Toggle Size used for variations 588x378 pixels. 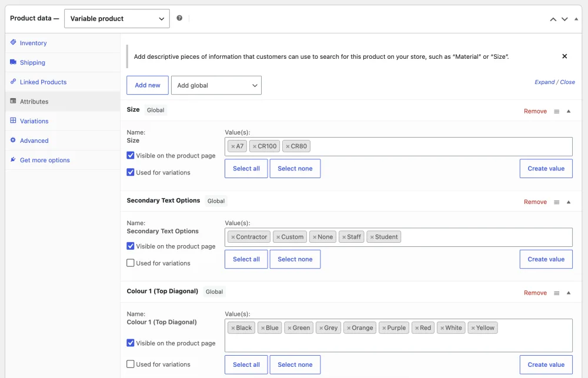(x=131, y=172)
